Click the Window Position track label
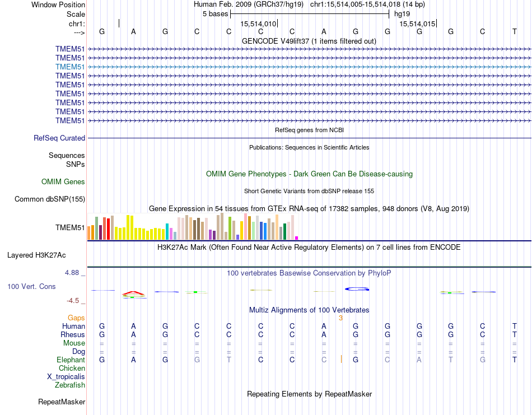Screen dimensions: 532x415 [x=58, y=4]
